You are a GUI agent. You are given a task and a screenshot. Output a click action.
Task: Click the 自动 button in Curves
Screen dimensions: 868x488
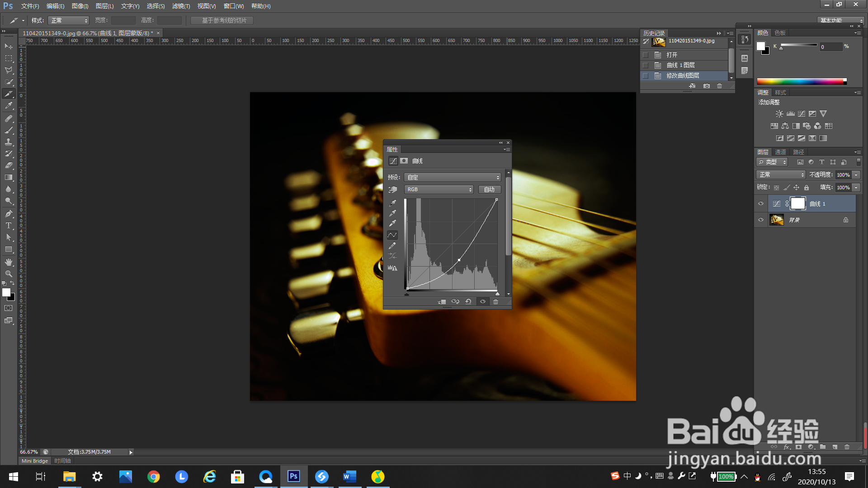(x=489, y=189)
